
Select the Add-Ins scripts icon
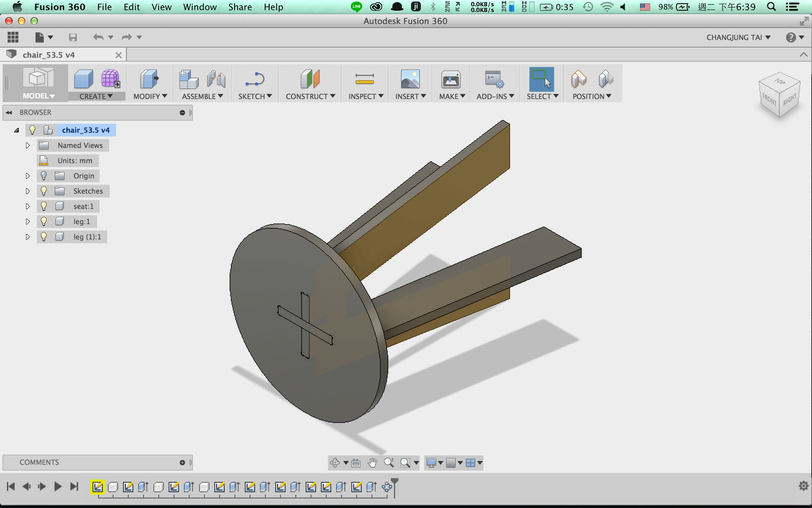click(494, 79)
